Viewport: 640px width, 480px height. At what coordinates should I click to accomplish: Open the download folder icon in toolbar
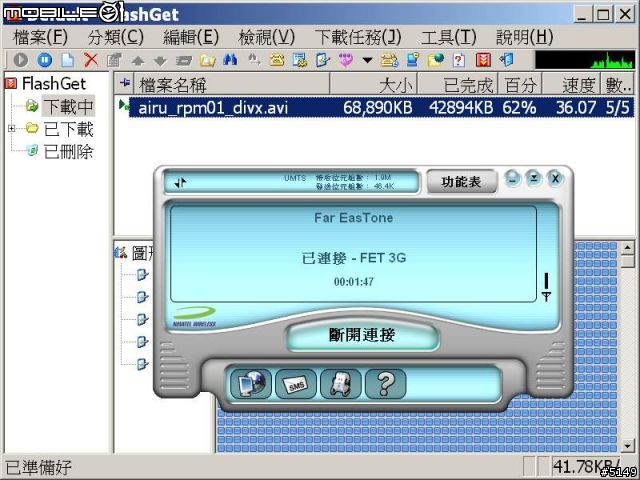(207, 61)
